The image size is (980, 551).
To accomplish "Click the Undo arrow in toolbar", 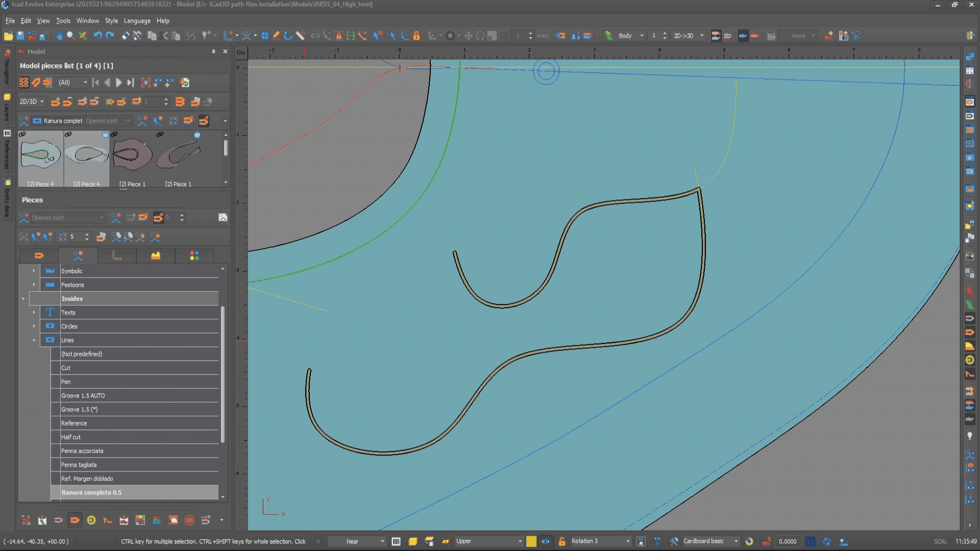I will click(97, 36).
